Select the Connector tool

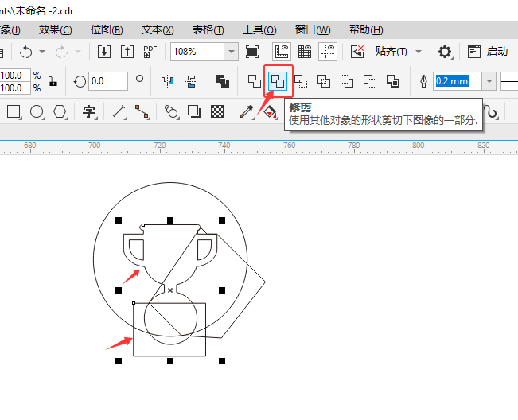coord(142,111)
